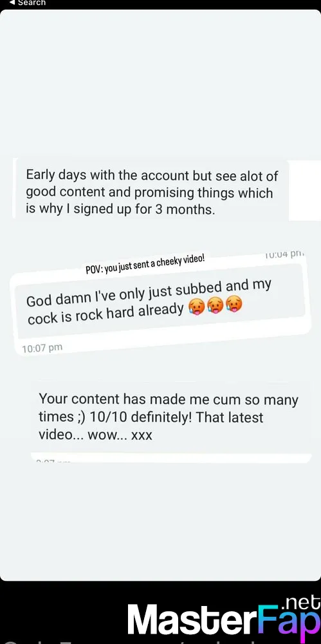Tap the middle hot face emoji
Viewport: 321px width, 644px height.
215,305
